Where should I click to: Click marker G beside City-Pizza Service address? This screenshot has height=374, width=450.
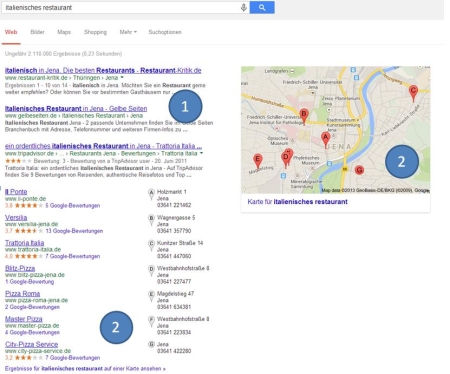click(x=151, y=344)
